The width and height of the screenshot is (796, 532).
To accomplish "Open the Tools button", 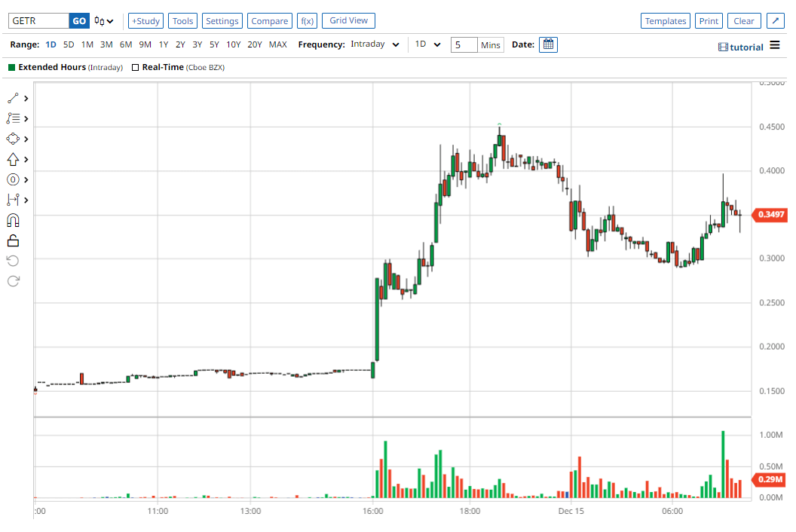I will (x=182, y=21).
